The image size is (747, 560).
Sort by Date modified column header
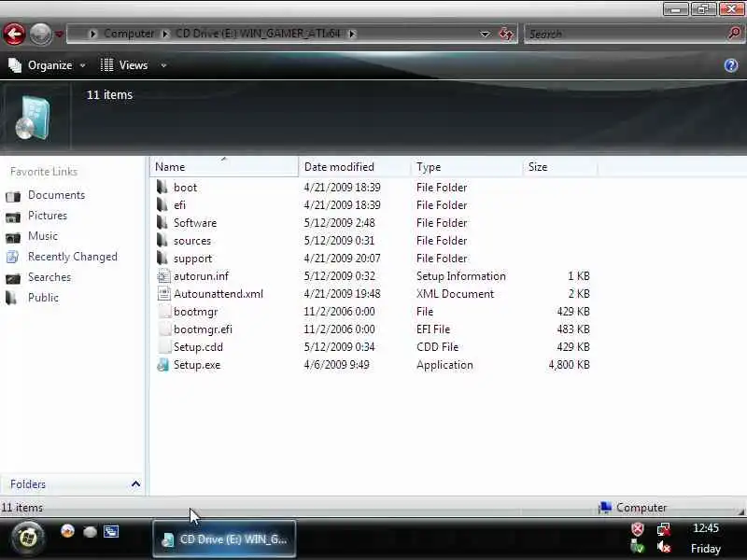tap(355, 167)
